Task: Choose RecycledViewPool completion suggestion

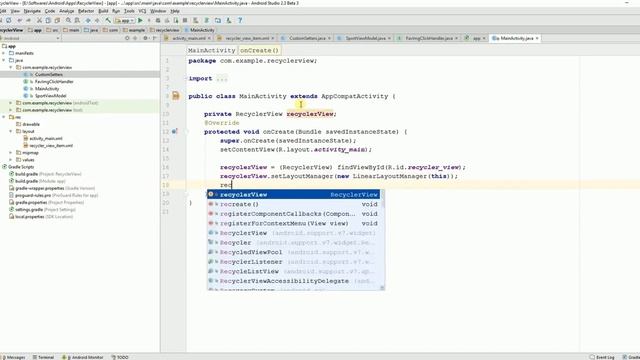Action: pos(293,252)
